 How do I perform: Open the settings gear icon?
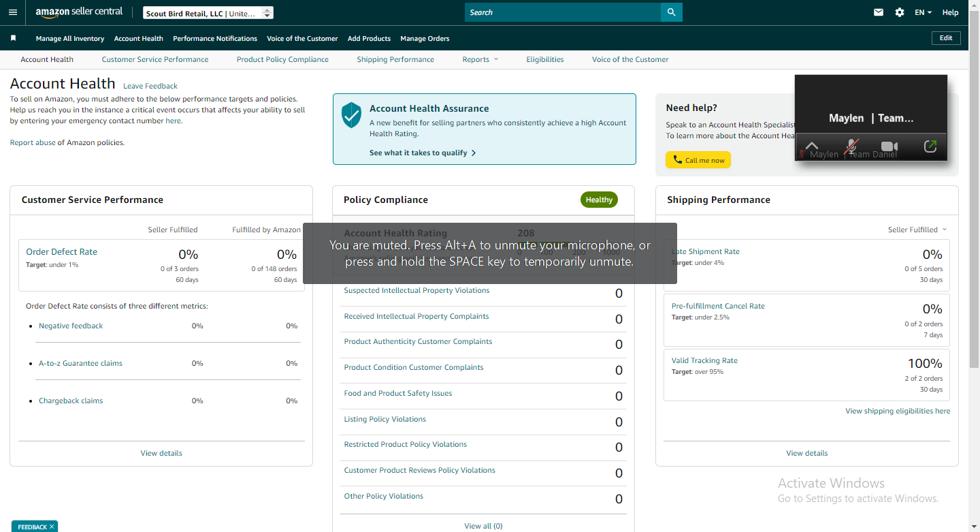click(x=900, y=12)
